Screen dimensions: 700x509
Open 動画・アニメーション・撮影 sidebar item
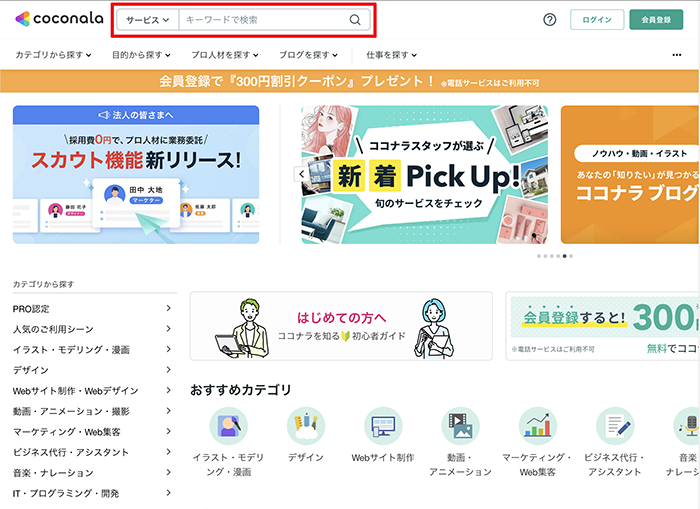tap(92, 411)
